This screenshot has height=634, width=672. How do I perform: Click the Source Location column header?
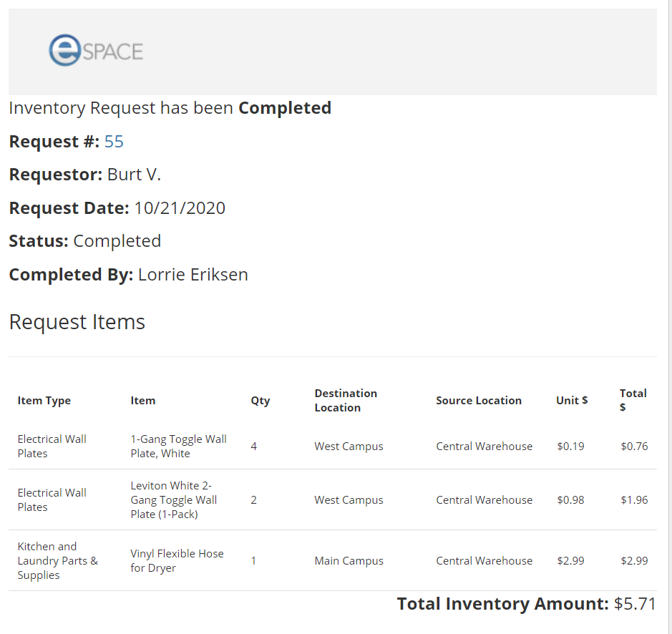(x=478, y=401)
